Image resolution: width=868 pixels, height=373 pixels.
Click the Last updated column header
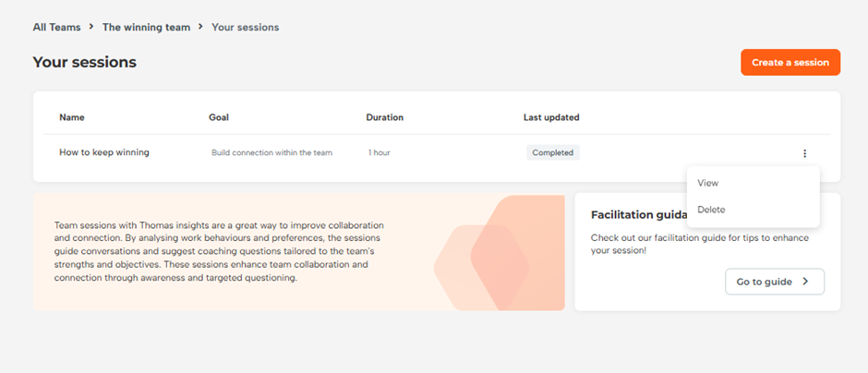[551, 117]
